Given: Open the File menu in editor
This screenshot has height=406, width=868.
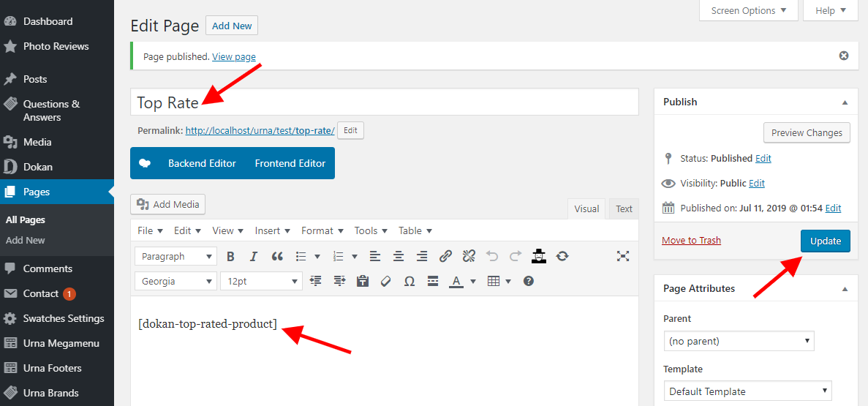Looking at the screenshot, I should (150, 230).
